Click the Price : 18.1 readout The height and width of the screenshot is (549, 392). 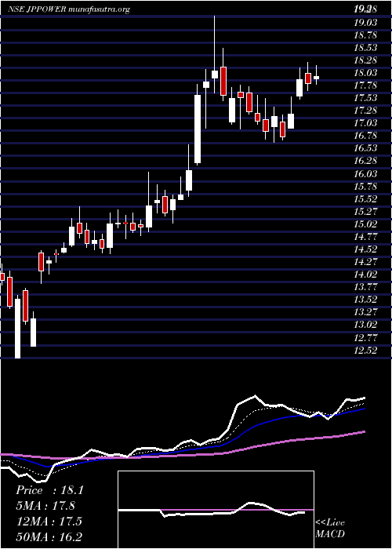pos(49,490)
